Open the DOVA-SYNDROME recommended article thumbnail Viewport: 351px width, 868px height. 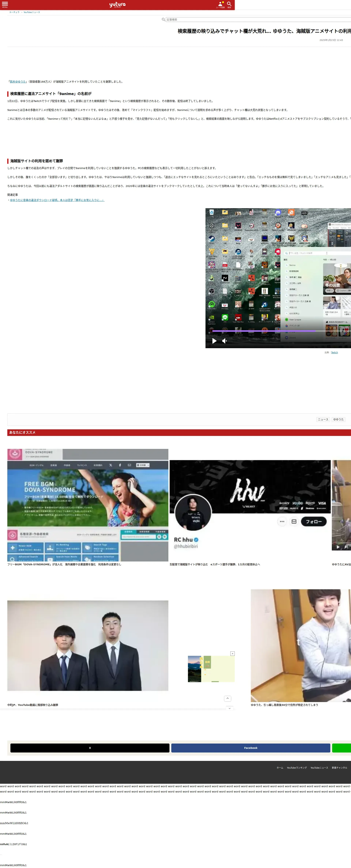(x=88, y=505)
